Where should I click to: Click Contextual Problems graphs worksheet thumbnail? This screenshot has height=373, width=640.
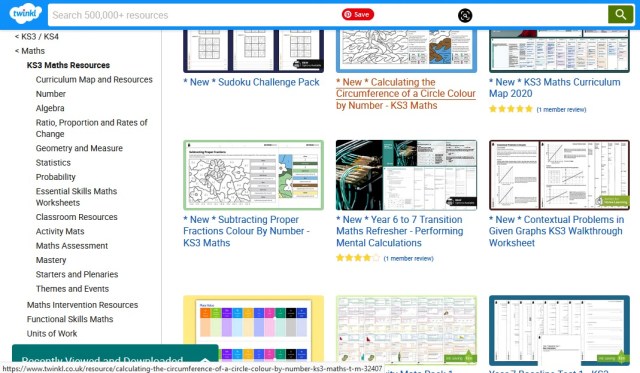(x=559, y=175)
